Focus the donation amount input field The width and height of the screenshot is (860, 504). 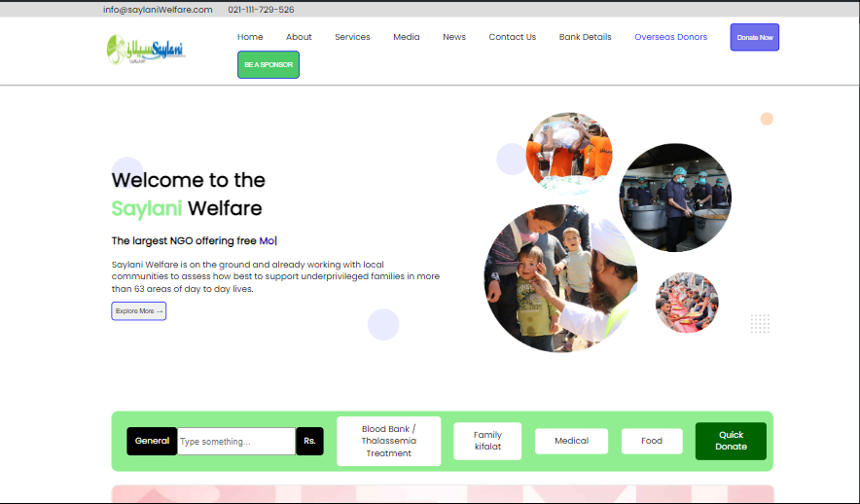point(235,442)
